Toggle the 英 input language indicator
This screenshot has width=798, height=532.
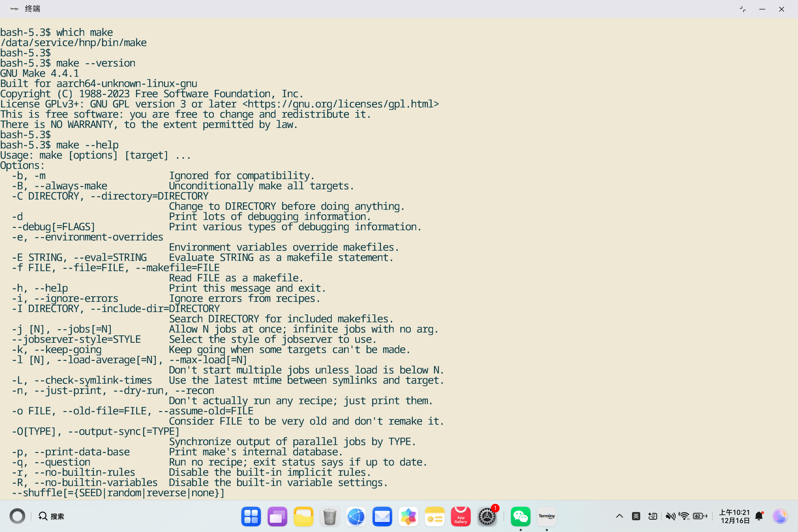pyautogui.click(x=636, y=516)
